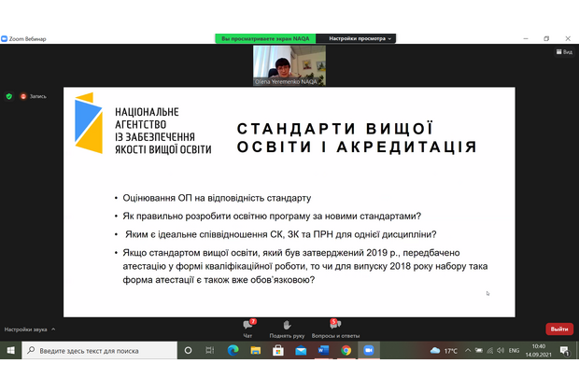
Task: Open File Explorer from taskbar
Action: pos(256,350)
